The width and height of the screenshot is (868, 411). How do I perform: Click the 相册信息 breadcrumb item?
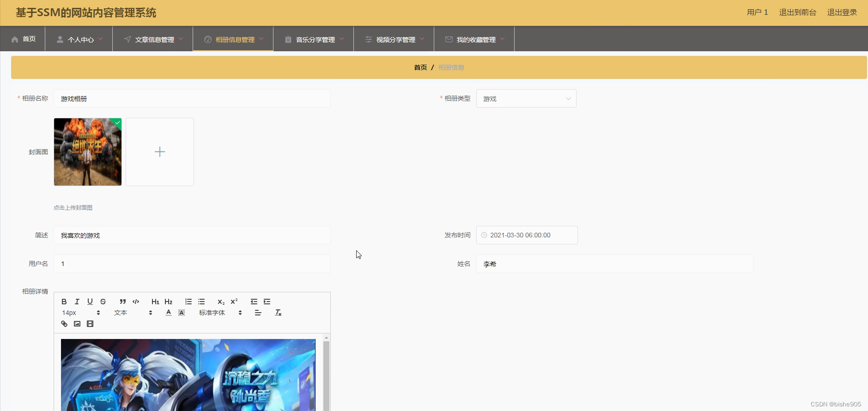451,67
